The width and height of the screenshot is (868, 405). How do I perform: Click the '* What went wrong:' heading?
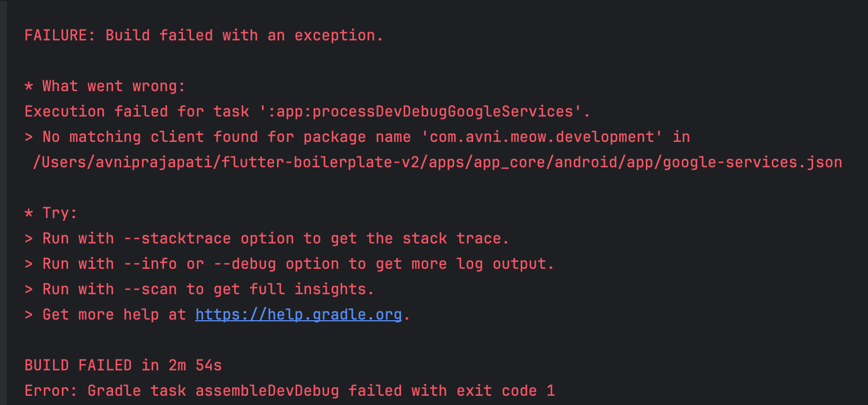click(x=105, y=86)
